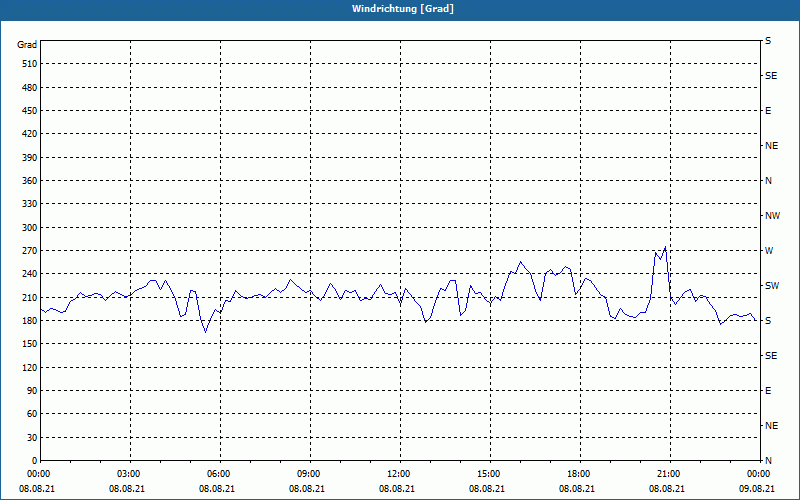Screen dimensions: 800x500
Task: Select the '330' y-axis value
Action: 30,204
